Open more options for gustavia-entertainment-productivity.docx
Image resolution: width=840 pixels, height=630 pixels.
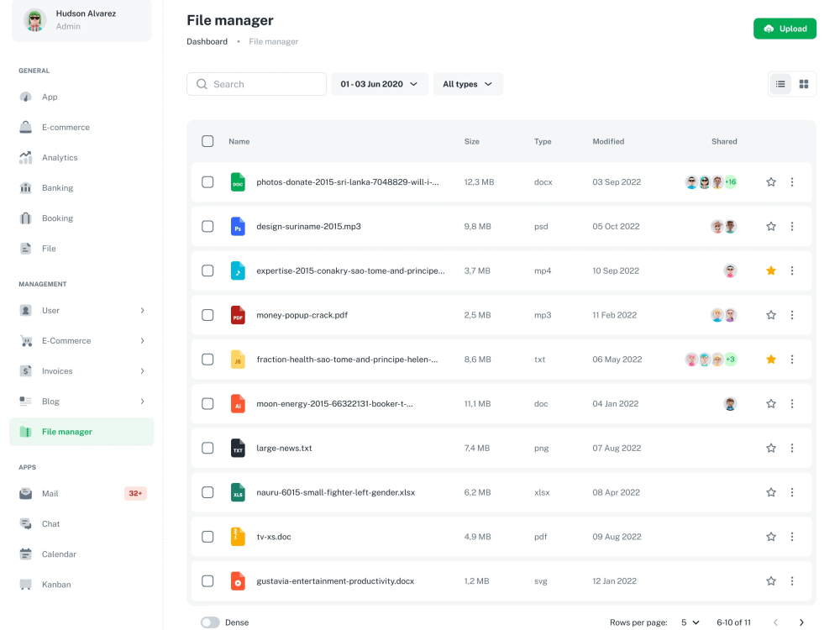(x=792, y=581)
